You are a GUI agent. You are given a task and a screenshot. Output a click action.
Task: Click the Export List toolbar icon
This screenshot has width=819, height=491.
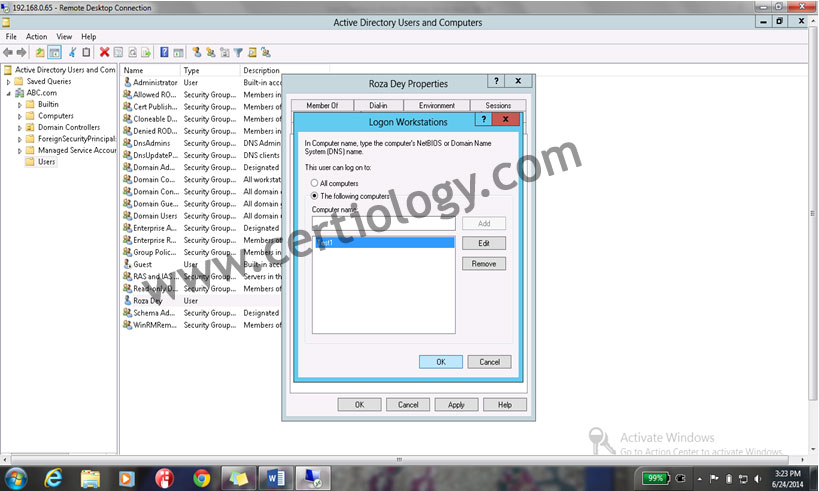[146, 52]
